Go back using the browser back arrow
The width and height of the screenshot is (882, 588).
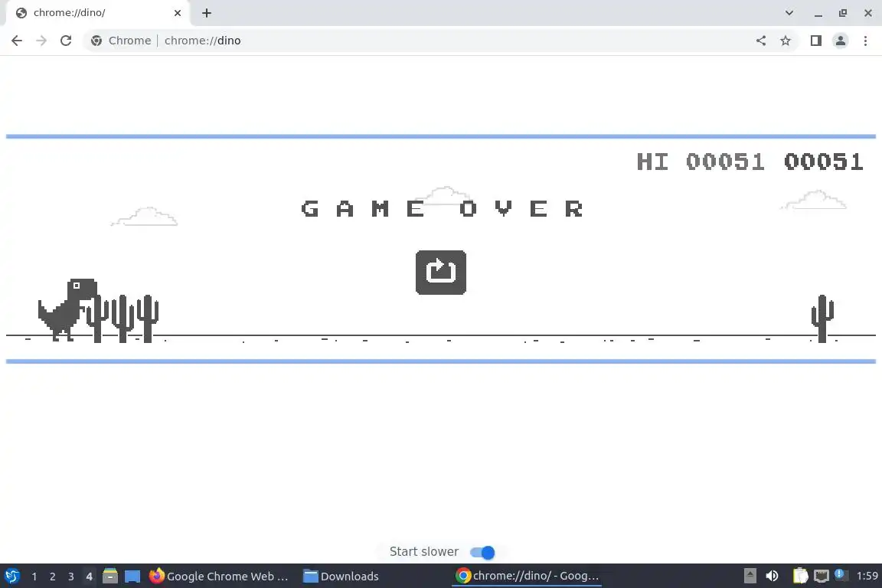[x=17, y=41]
